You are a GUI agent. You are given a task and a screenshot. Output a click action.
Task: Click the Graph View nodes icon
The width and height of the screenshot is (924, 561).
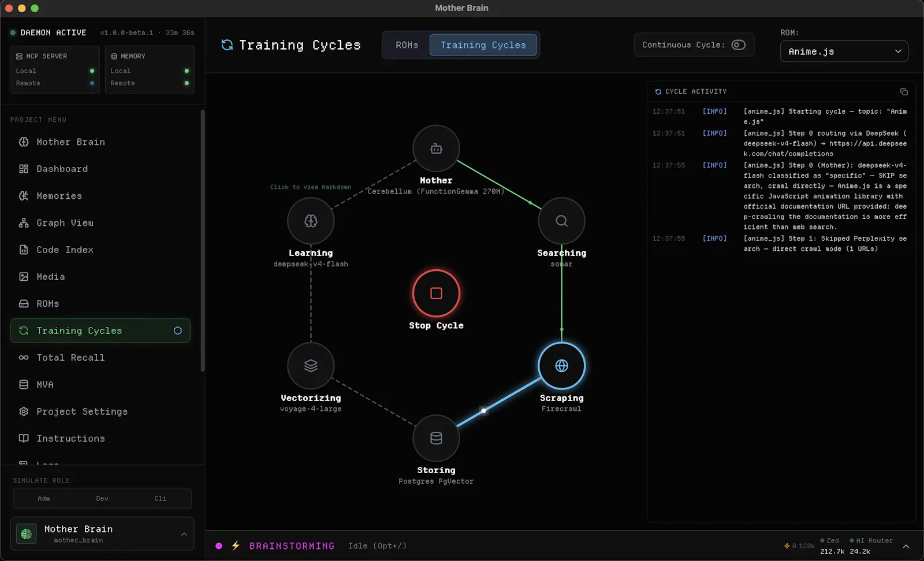pyautogui.click(x=24, y=223)
